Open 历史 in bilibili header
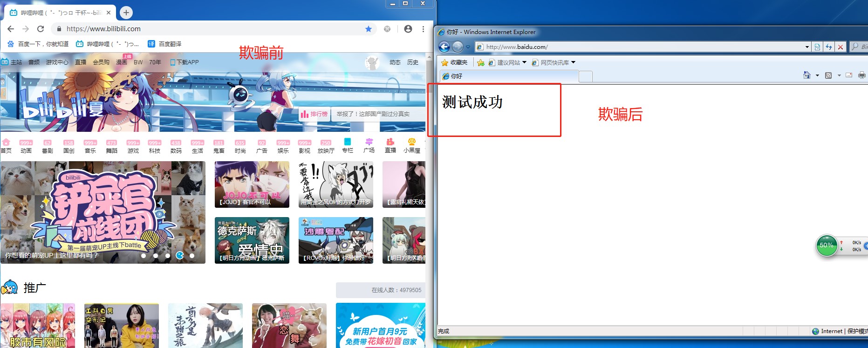868x348 pixels. 413,62
